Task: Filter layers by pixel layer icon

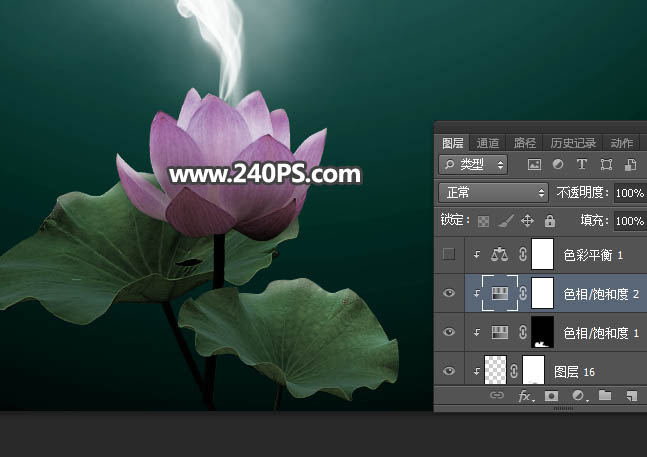Action: [x=534, y=164]
